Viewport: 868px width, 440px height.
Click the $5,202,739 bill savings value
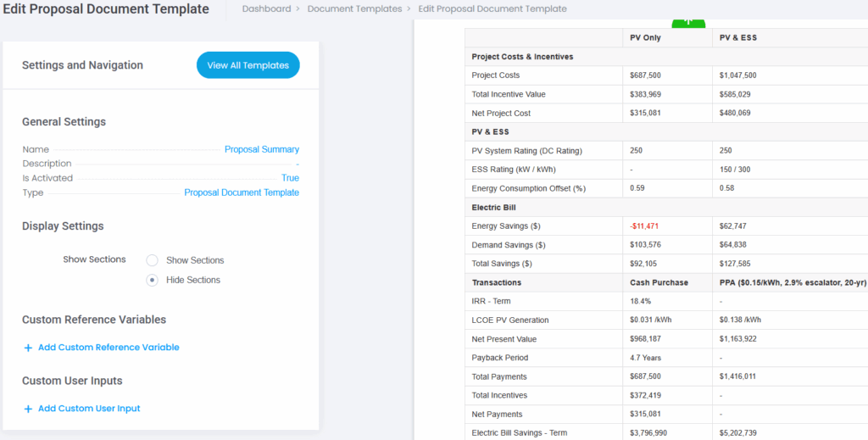(738, 433)
